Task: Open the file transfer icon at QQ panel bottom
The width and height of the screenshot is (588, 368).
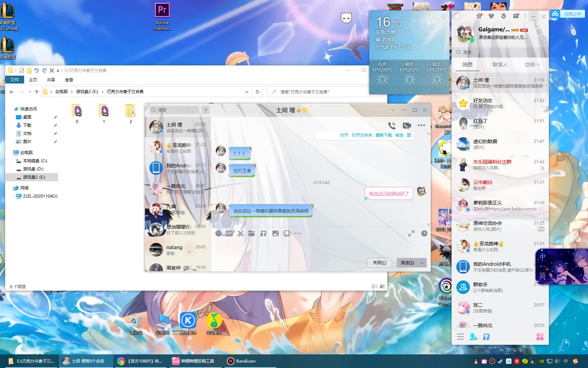Action: 486,337
